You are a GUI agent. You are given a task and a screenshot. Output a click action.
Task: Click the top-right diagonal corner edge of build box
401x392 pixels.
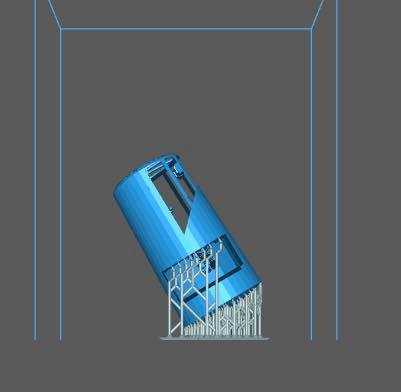[x=318, y=14]
